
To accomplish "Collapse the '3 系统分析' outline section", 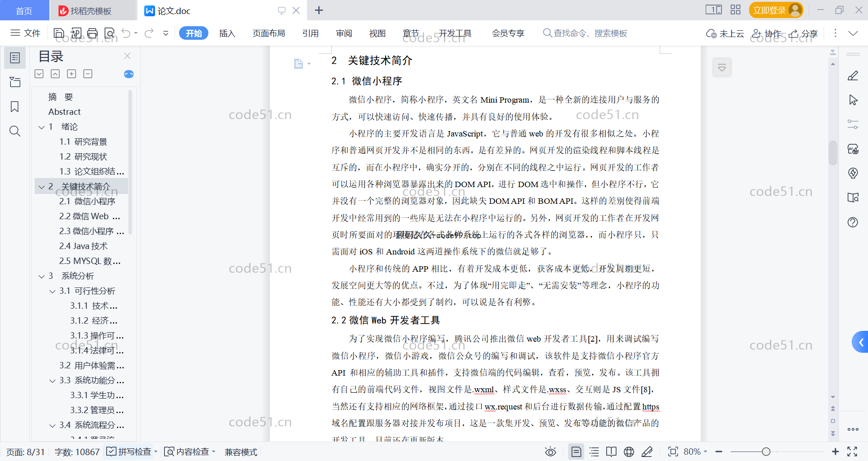I will (42, 276).
